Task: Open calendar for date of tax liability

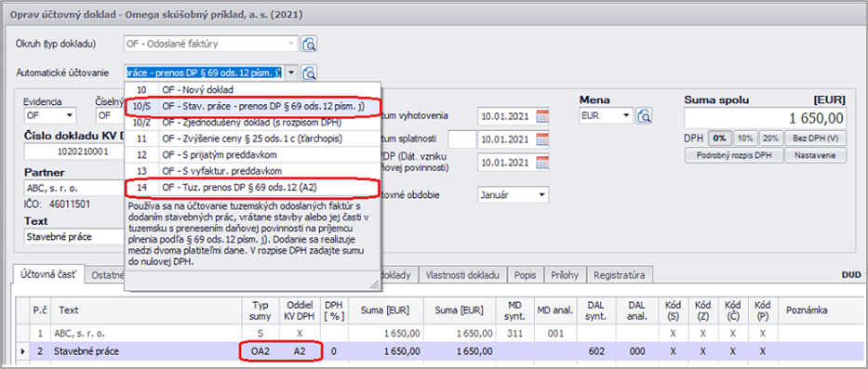Action: (x=542, y=163)
